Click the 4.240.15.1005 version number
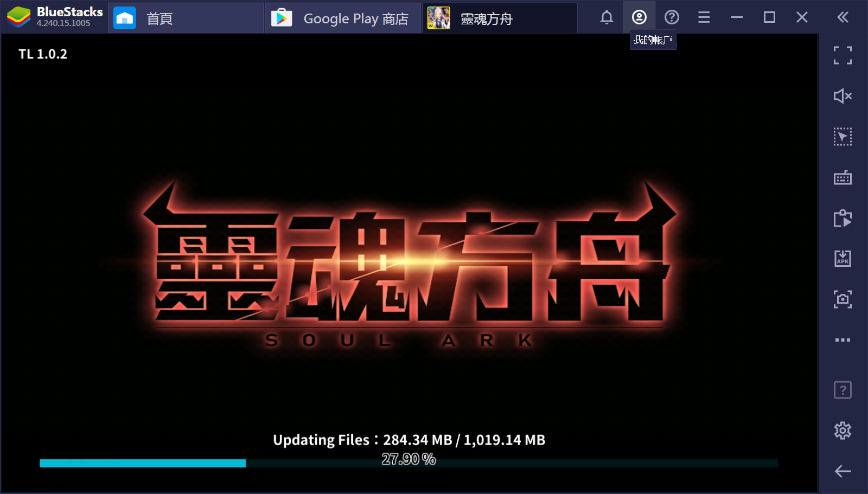The image size is (868, 494). (63, 23)
